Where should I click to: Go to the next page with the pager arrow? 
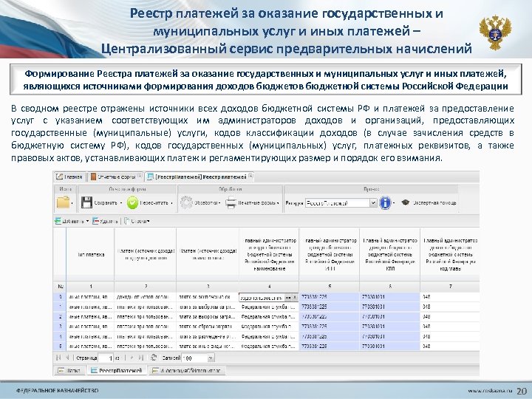(x=132, y=358)
